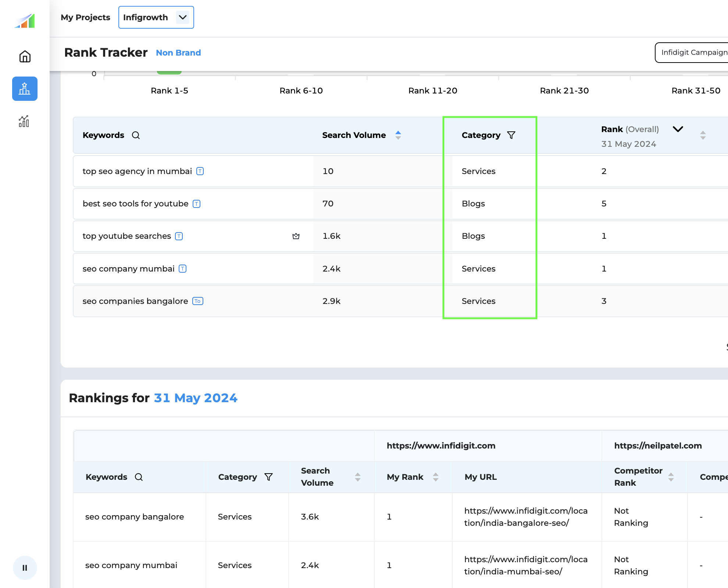728x588 pixels.
Task: Expand the Rank (Overall) chevron
Action: point(678,129)
